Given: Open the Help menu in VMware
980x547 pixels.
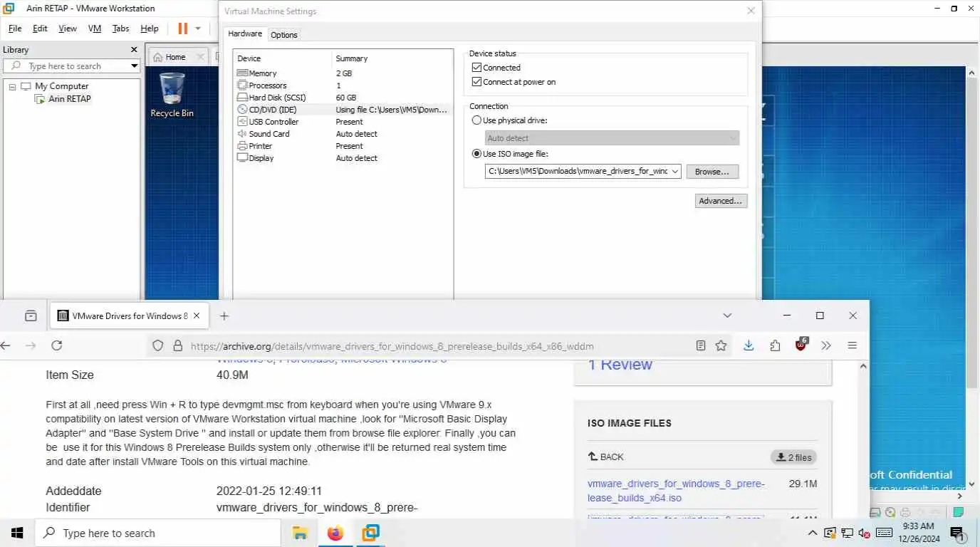Looking at the screenshot, I should 150,28.
